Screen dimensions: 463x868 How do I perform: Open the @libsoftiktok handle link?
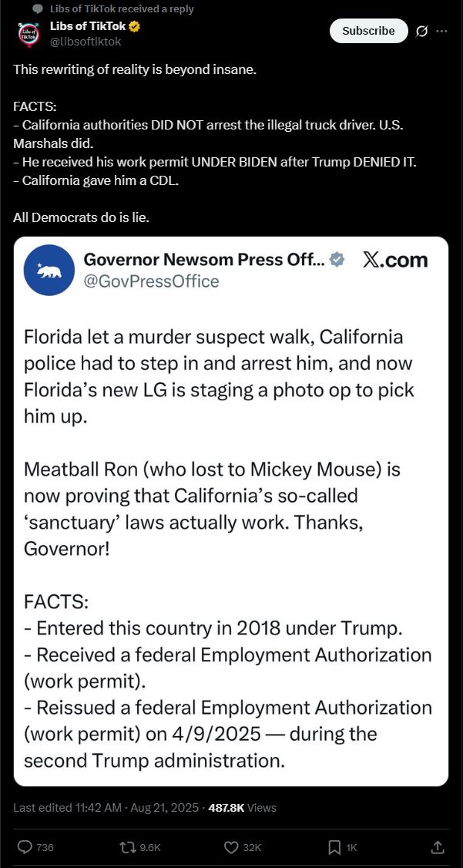[86, 42]
